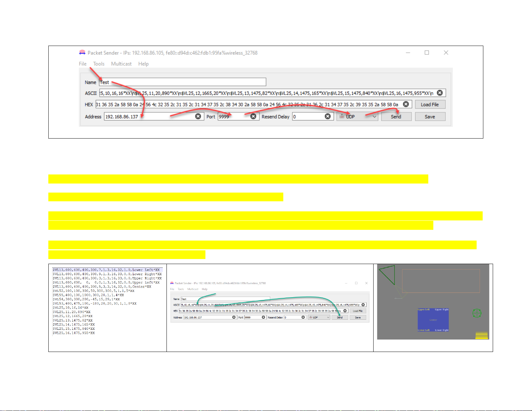Open the File menu
Image resolution: width=532 pixels, height=411 pixels.
pyautogui.click(x=83, y=64)
